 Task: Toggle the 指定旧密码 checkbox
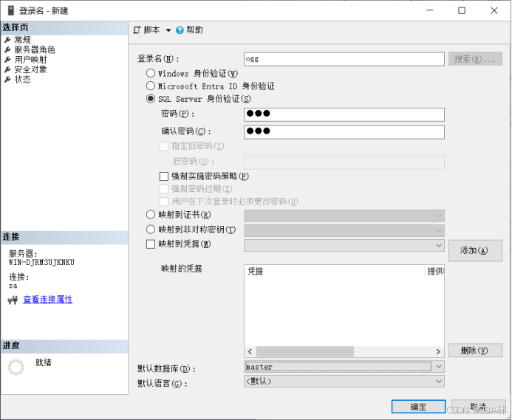163,146
